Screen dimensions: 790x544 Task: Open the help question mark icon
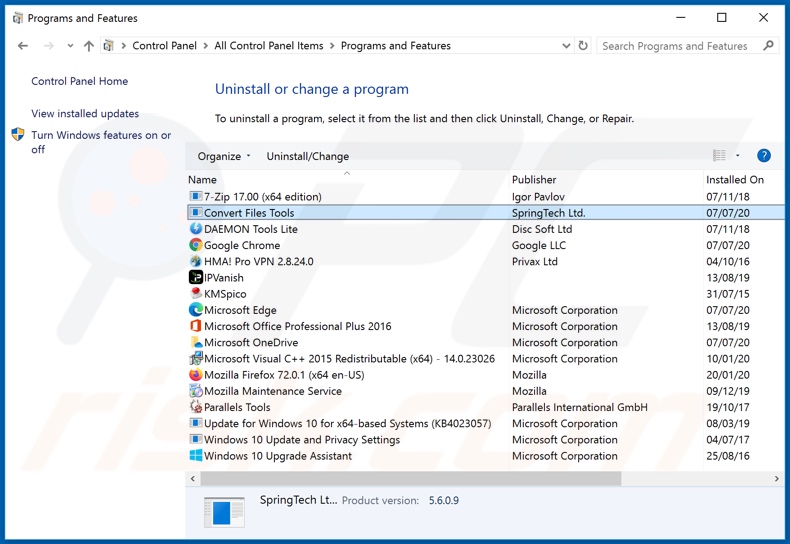click(764, 156)
